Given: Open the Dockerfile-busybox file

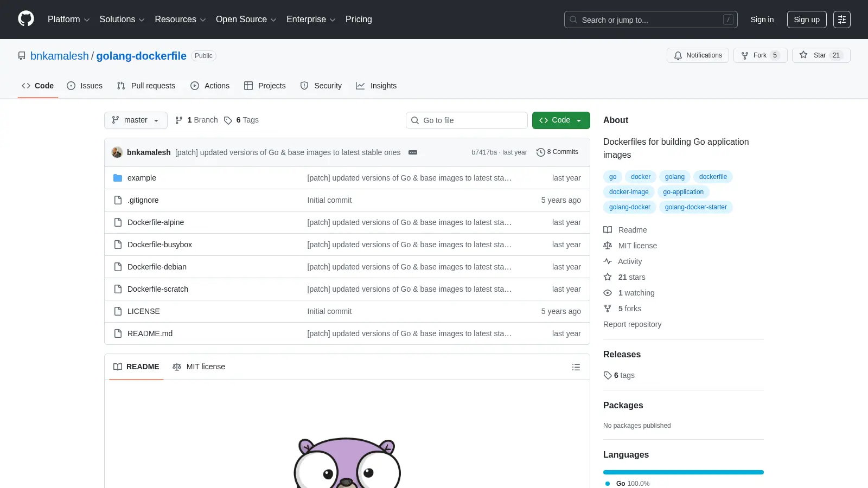Looking at the screenshot, I should coord(159,245).
